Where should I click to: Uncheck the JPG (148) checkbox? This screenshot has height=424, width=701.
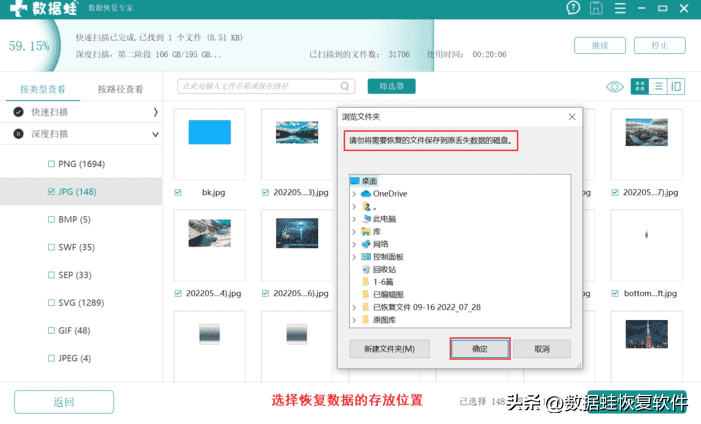coord(51,191)
